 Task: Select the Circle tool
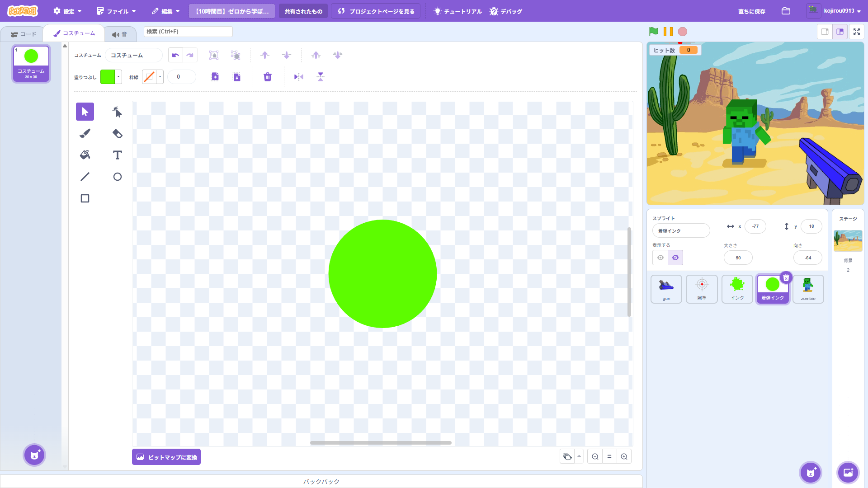click(118, 177)
